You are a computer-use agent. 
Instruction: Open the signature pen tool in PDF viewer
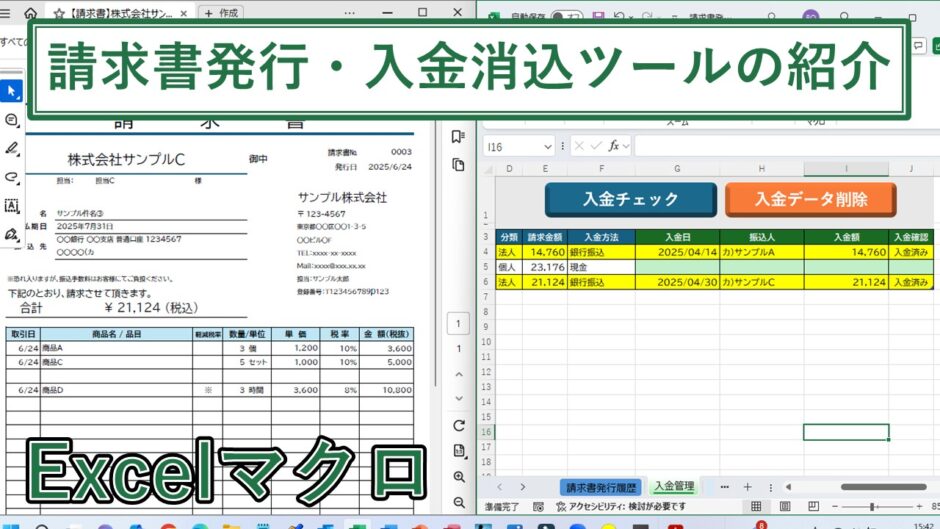click(11, 235)
